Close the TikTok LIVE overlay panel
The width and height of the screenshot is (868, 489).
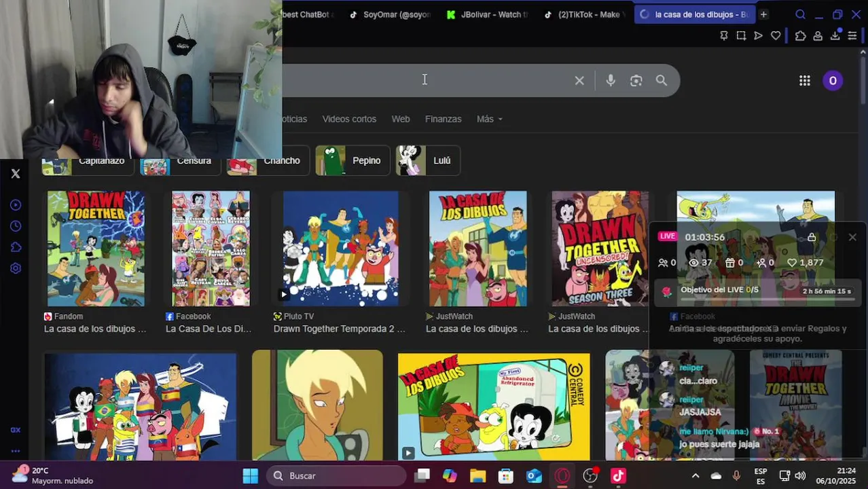[x=852, y=237]
